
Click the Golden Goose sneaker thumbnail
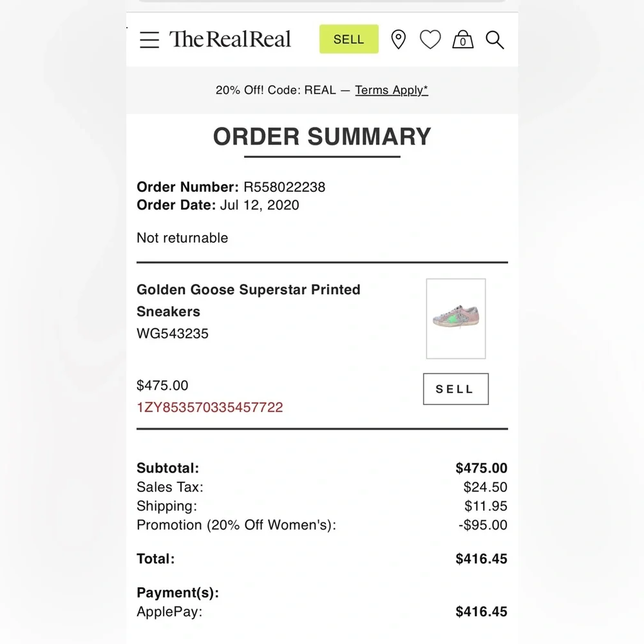(456, 318)
